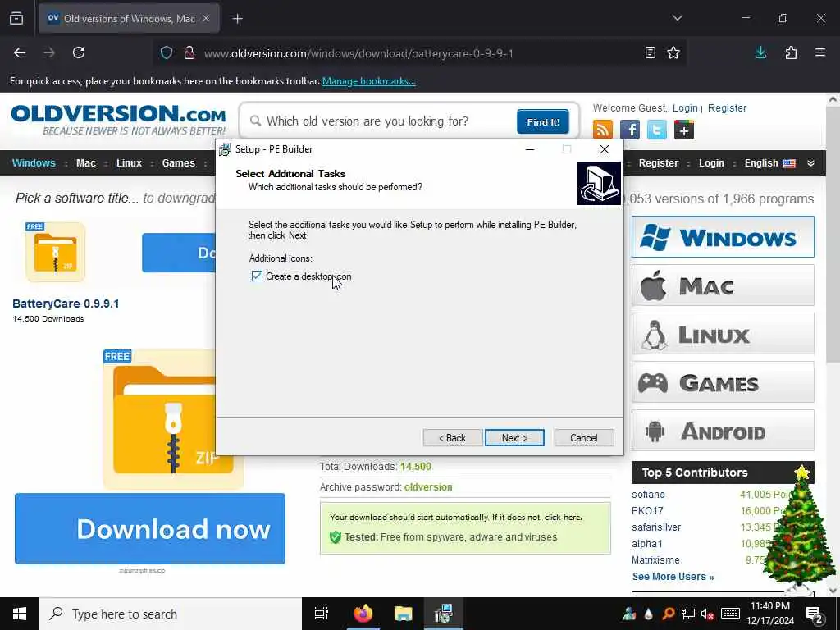840x630 pixels.
Task: Click the tracking protection shield icon
Action: click(x=167, y=52)
